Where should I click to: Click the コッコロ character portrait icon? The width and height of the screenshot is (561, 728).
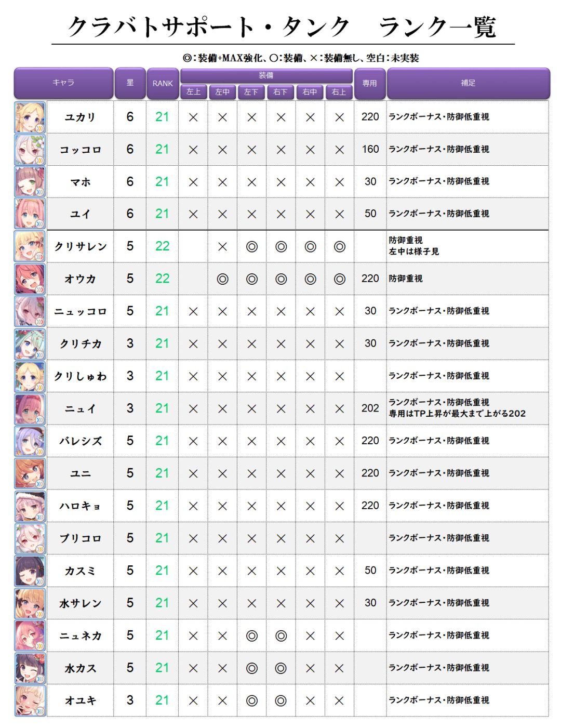30,150
